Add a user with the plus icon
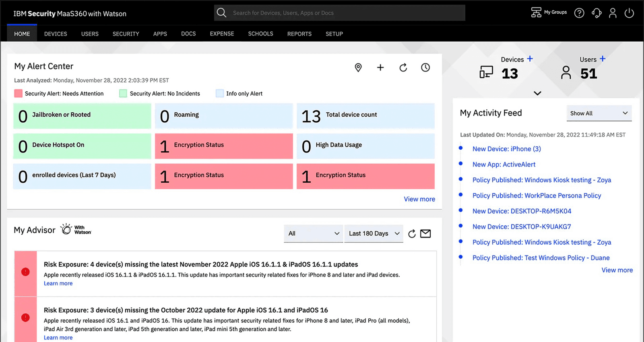The height and width of the screenshot is (342, 644). [603, 59]
